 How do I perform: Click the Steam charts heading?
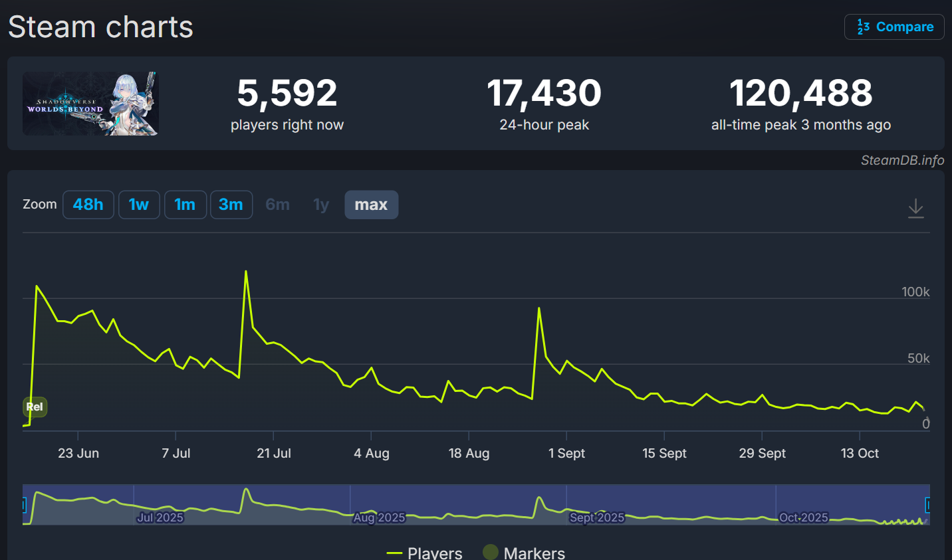pyautogui.click(x=101, y=27)
